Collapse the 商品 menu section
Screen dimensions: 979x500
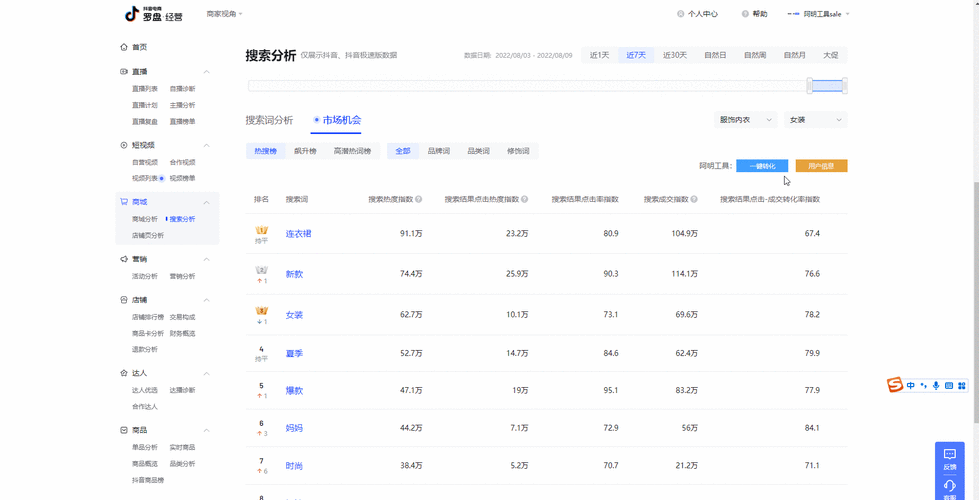(207, 430)
